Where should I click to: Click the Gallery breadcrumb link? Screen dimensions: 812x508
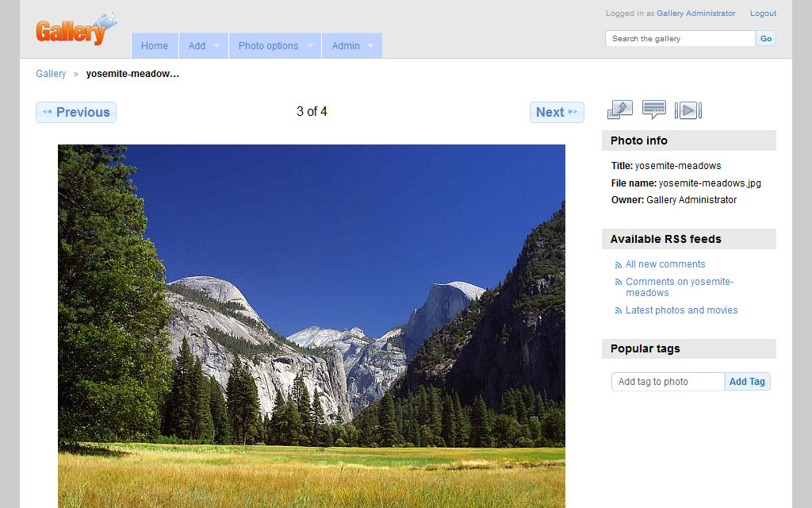(51, 74)
